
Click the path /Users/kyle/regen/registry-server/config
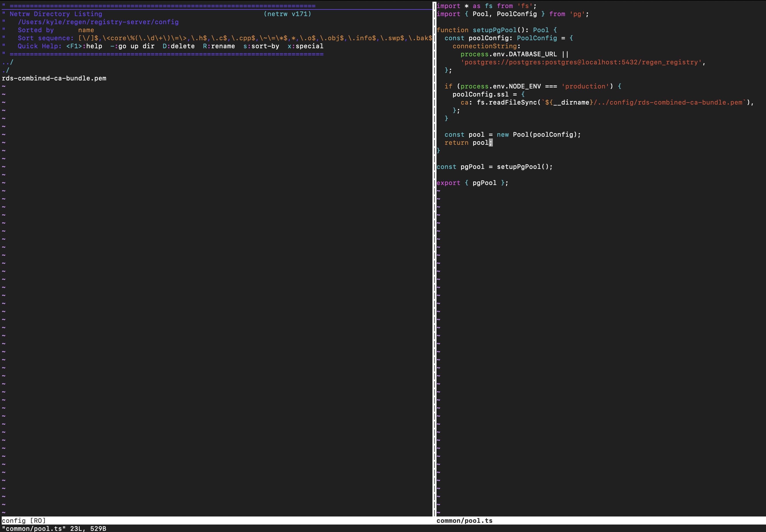(98, 22)
